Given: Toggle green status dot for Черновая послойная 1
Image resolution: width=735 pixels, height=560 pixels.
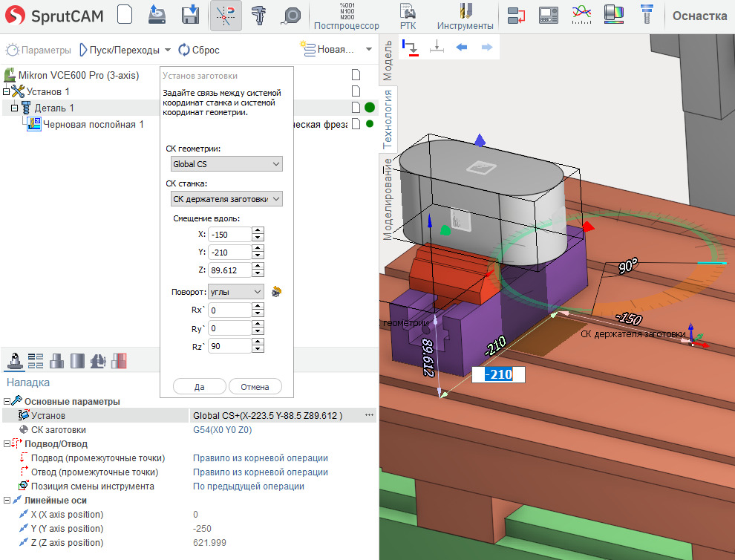Looking at the screenshot, I should [x=370, y=124].
